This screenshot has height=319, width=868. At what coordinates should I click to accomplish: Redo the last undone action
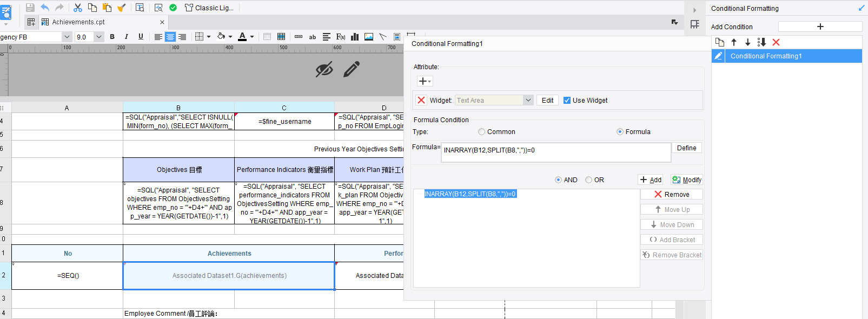pos(59,8)
